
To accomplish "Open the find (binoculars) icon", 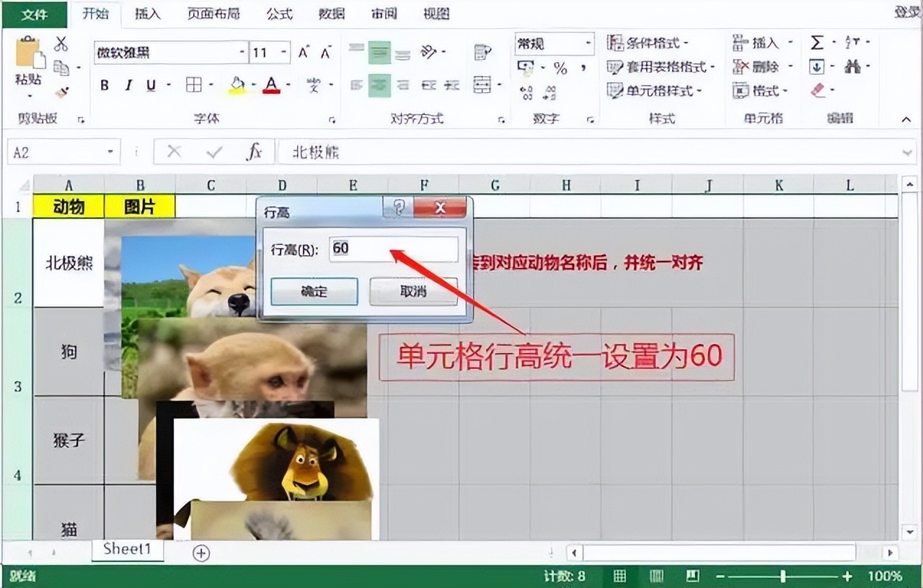I will pyautogui.click(x=854, y=67).
